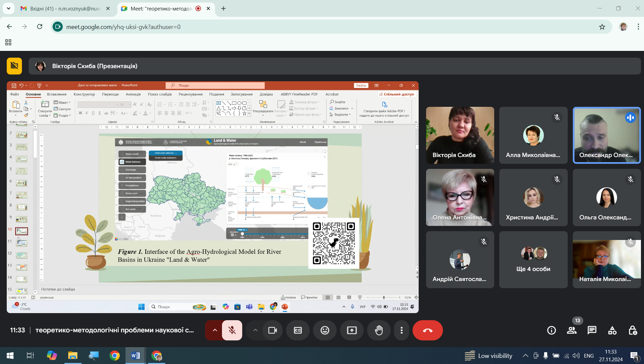Screen dimensions: 644x364
Task: Click the yellow presentation icon beside presenter name
Action: [14, 66]
